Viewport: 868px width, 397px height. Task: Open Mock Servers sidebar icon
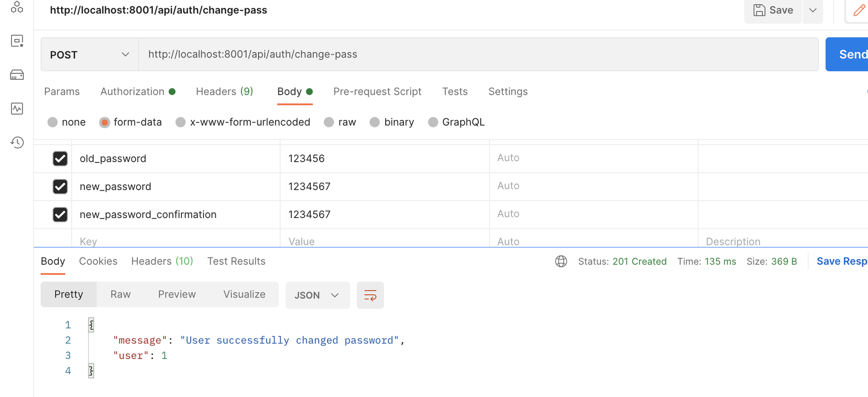click(17, 75)
